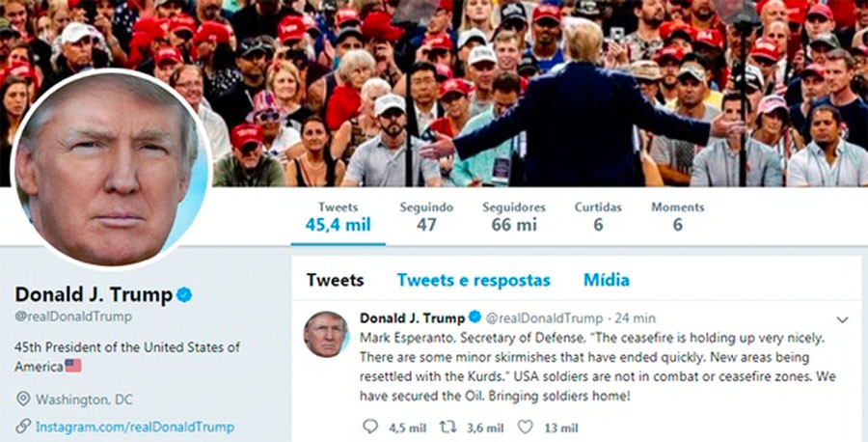Click verified badge in tweet header
The image size is (868, 442).
tap(475, 318)
